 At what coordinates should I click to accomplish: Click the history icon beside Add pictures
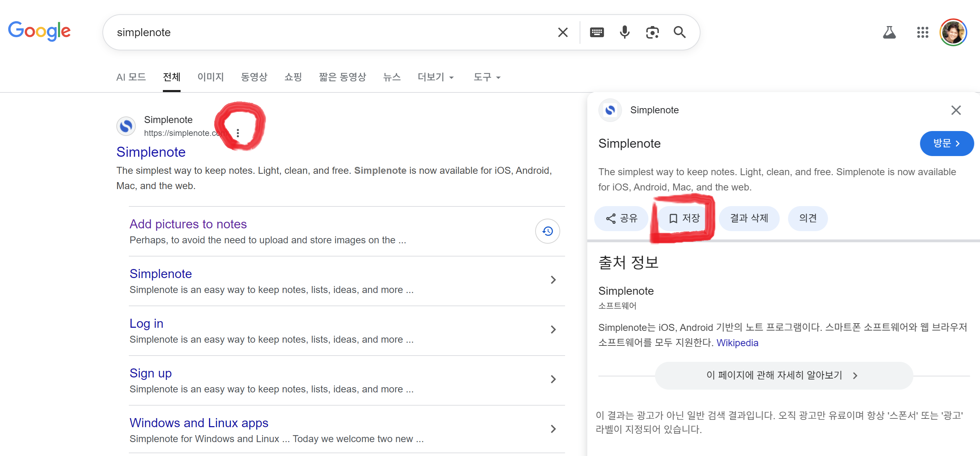click(547, 231)
